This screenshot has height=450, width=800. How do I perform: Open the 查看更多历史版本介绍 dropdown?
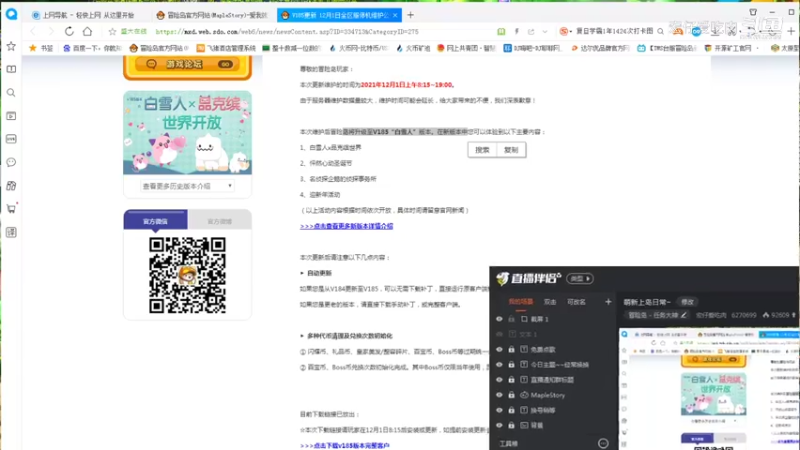(x=187, y=186)
